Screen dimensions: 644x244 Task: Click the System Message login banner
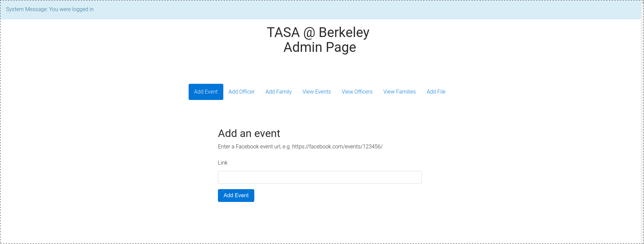point(320,9)
